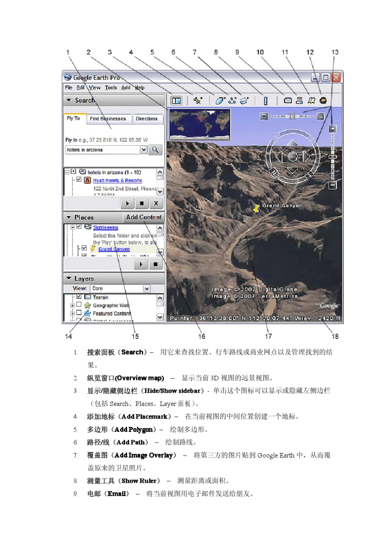Image resolution: width=392 pixels, height=555 pixels.
Task: Open the Sightseeing link in Places
Action: (x=106, y=227)
